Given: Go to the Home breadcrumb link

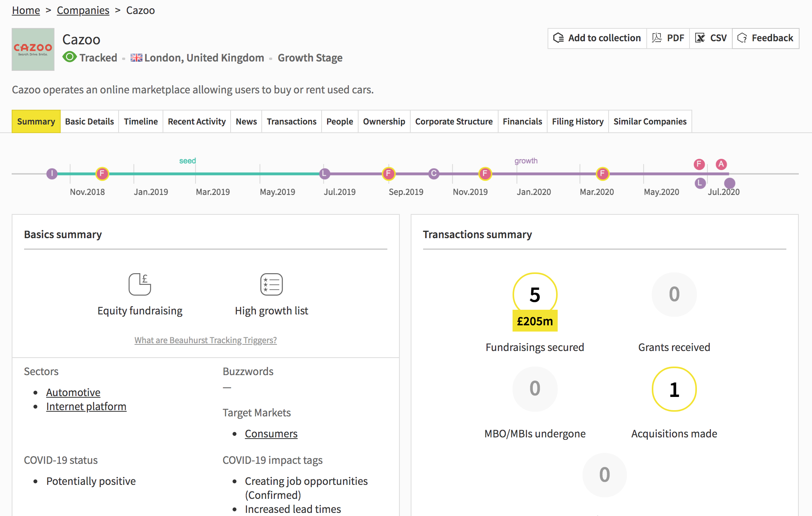Looking at the screenshot, I should (26, 10).
